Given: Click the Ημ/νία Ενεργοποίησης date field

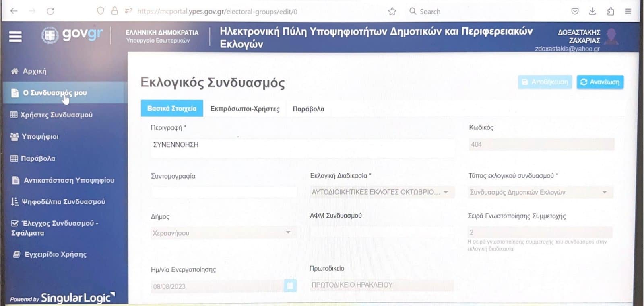Looking at the screenshot, I should click(217, 286).
